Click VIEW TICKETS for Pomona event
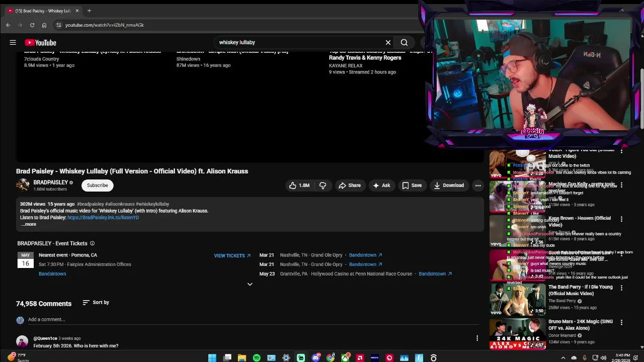Viewport: 644px width, 362px height. (232, 255)
